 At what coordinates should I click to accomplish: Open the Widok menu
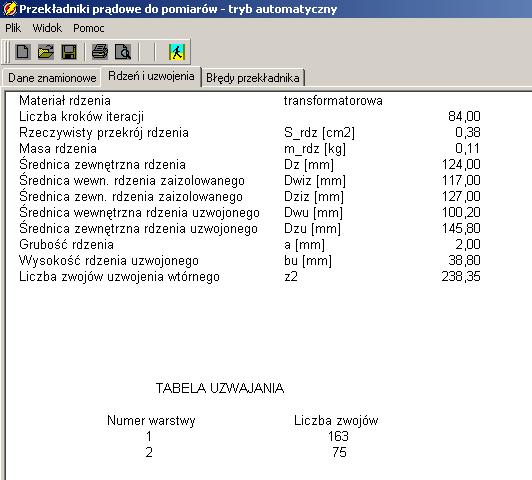click(47, 28)
